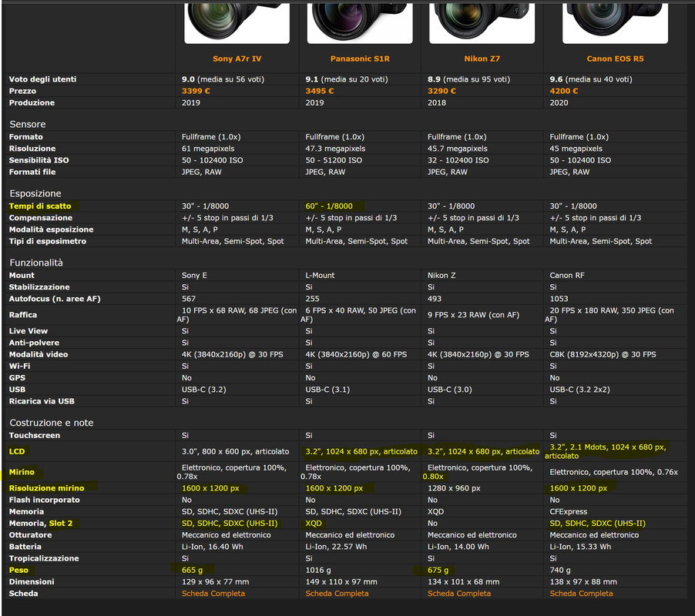695x616 pixels.
Task: Open the Panasonic S1R camera link
Action: [x=360, y=59]
